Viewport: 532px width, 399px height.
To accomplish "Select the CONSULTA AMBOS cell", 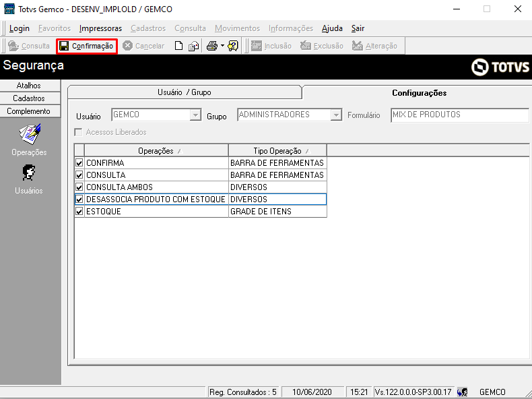I will click(x=156, y=187).
